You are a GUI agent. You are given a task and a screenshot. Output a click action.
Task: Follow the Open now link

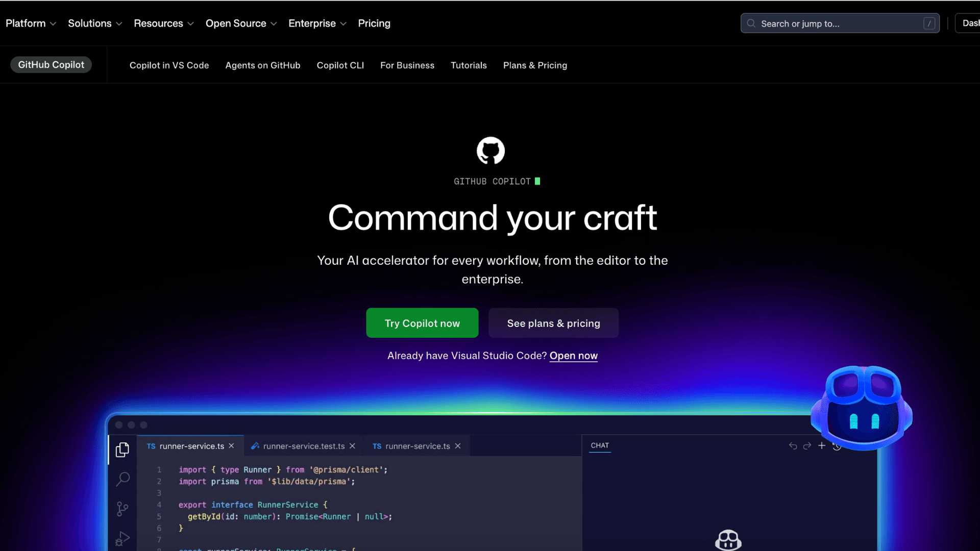tap(574, 356)
